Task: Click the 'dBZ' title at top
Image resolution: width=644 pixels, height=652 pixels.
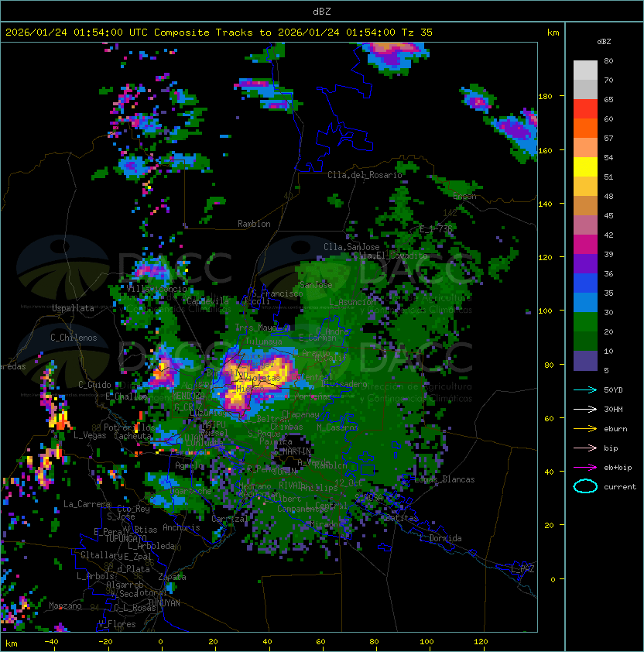Action: point(322,12)
